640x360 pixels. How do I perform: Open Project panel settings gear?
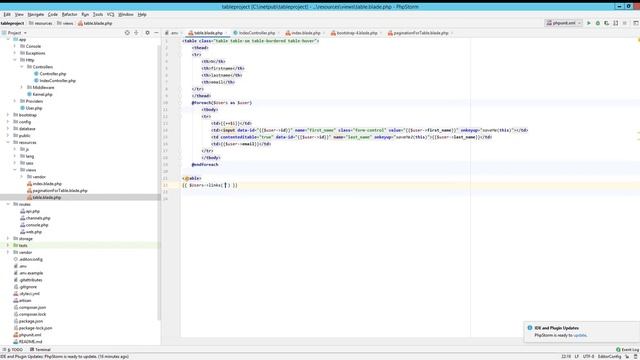click(x=147, y=33)
